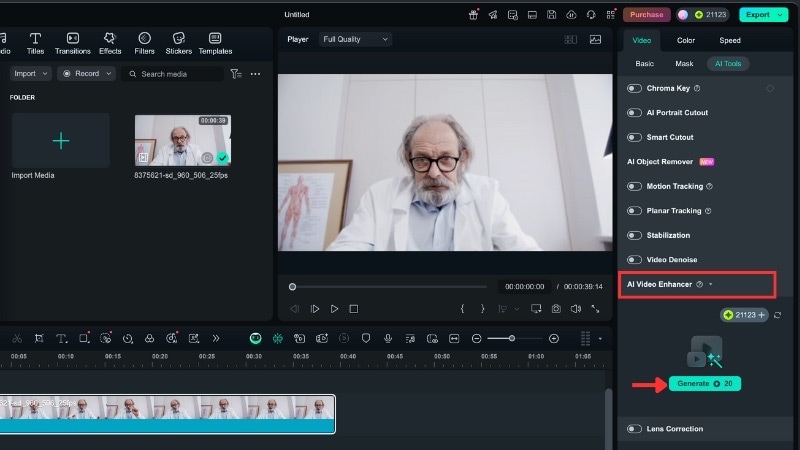Click the volume speaker icon under the player
This screenshot has height=450, width=800.
pos(576,309)
